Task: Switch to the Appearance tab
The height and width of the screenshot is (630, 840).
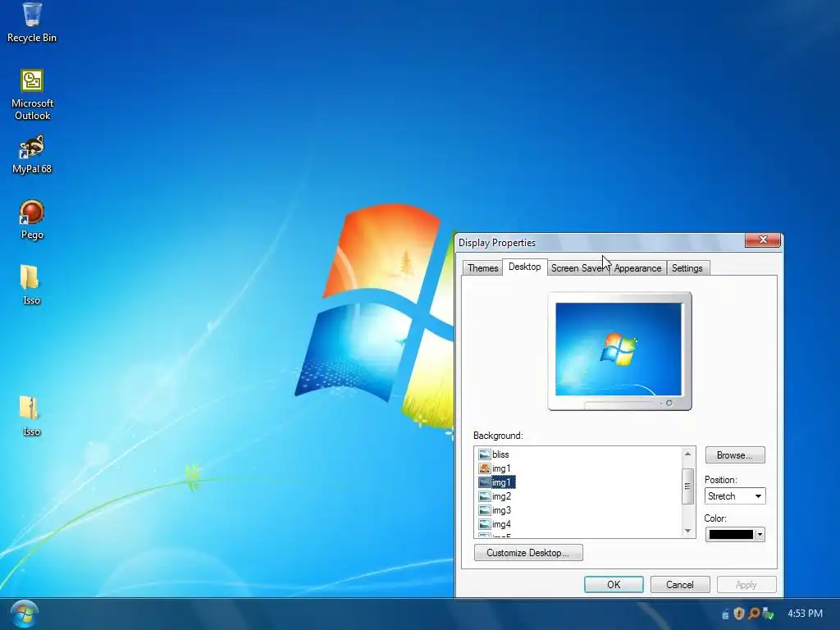Action: coord(637,268)
